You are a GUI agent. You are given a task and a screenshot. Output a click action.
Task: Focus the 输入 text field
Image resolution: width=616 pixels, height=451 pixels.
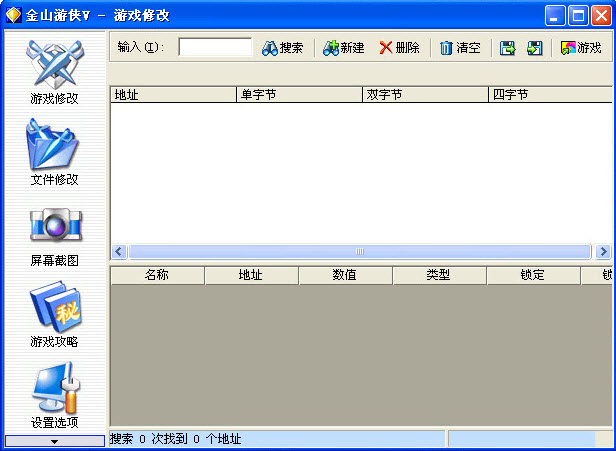pos(215,47)
